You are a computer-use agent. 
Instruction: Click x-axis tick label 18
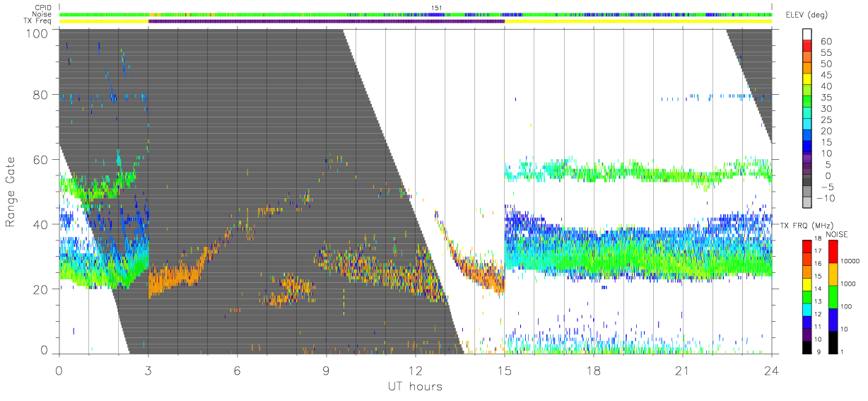pos(594,370)
